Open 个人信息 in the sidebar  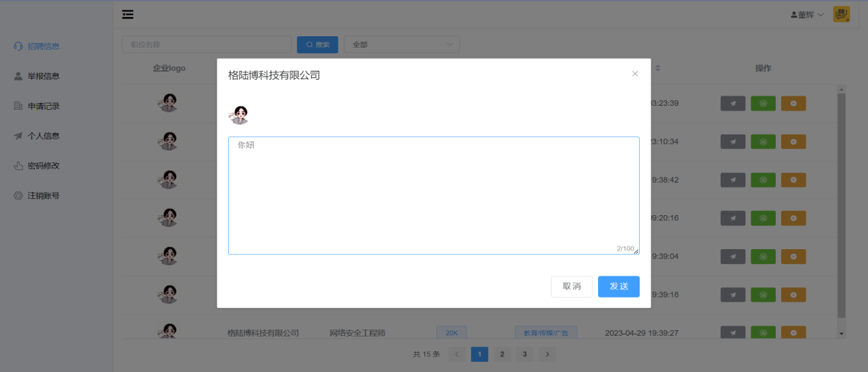[37, 136]
